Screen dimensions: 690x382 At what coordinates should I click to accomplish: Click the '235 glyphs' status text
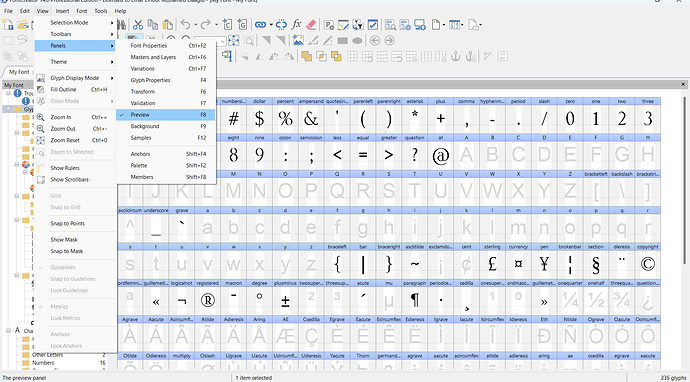coord(673,378)
